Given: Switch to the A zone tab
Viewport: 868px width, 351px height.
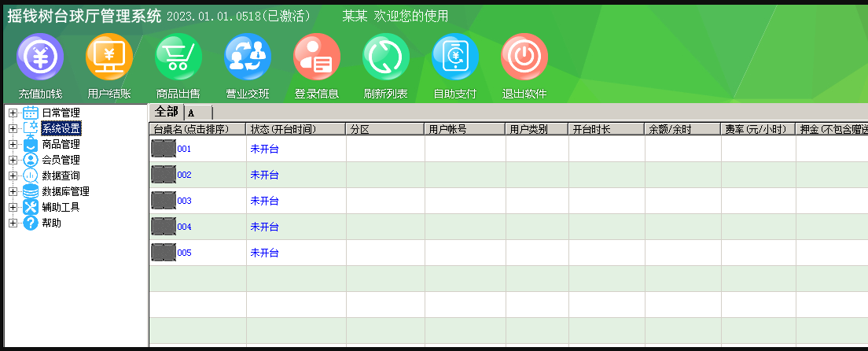Looking at the screenshot, I should click(x=191, y=113).
